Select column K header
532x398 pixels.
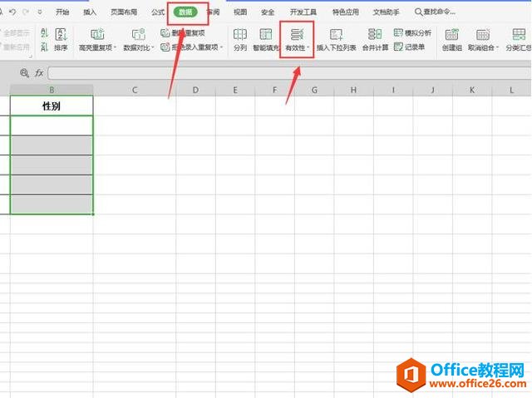[x=472, y=90]
